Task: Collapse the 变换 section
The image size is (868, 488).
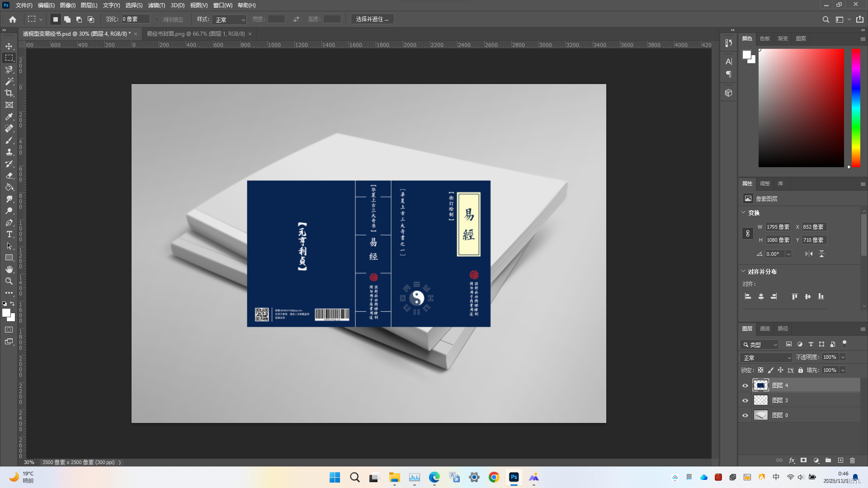Action: click(743, 212)
